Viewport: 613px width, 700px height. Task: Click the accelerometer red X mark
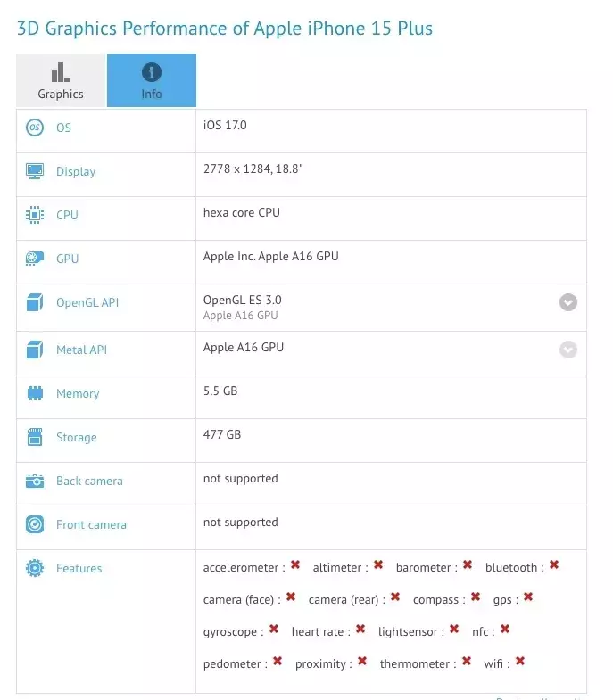pos(295,565)
